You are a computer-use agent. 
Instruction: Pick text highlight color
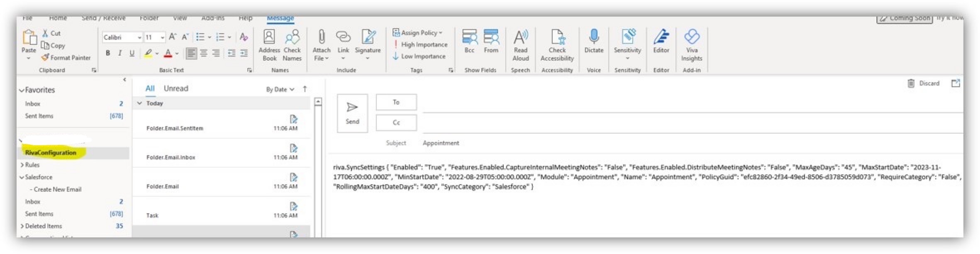pyautogui.click(x=148, y=53)
